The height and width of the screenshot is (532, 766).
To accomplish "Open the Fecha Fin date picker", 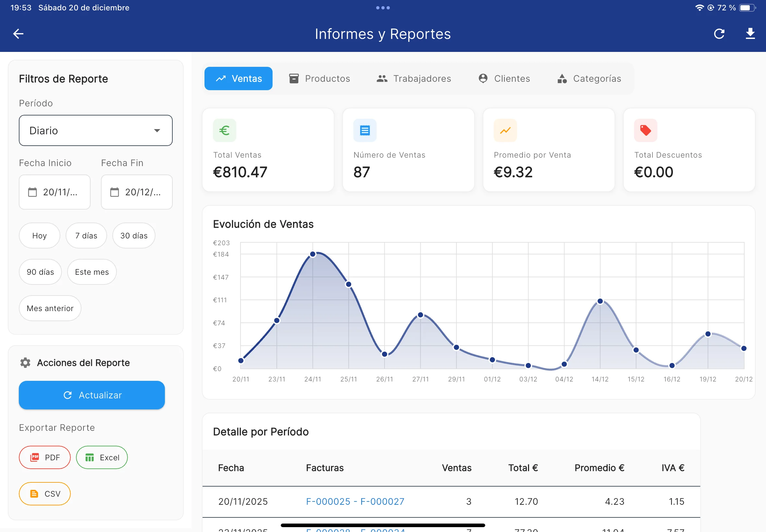I will coord(137,192).
